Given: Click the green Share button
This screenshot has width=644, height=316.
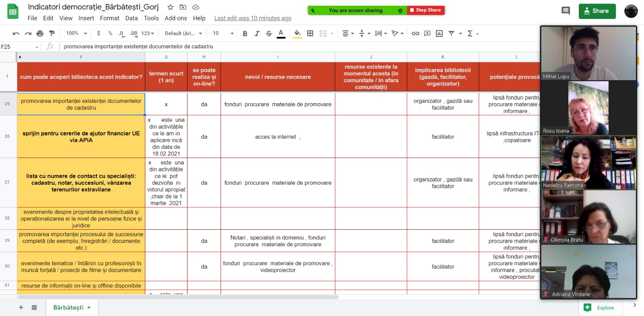Looking at the screenshot, I should pos(597,11).
